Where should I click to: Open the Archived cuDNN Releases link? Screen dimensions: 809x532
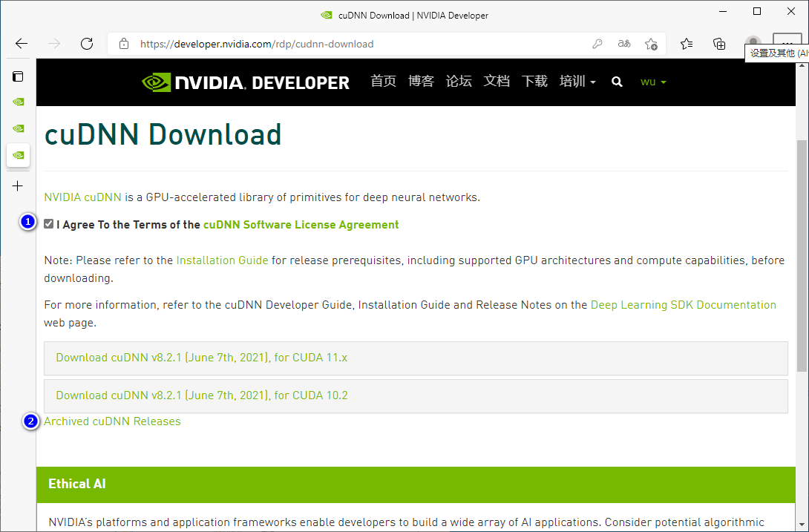[x=112, y=421]
